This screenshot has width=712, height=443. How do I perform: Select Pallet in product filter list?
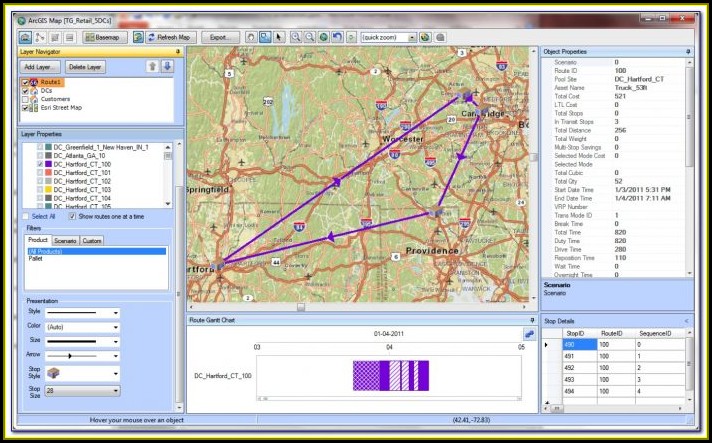click(x=36, y=258)
